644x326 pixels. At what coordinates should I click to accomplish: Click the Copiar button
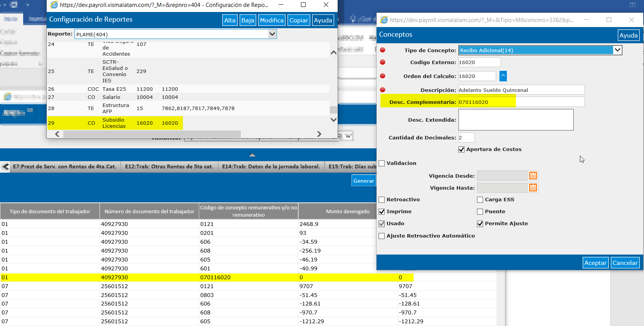coord(299,20)
